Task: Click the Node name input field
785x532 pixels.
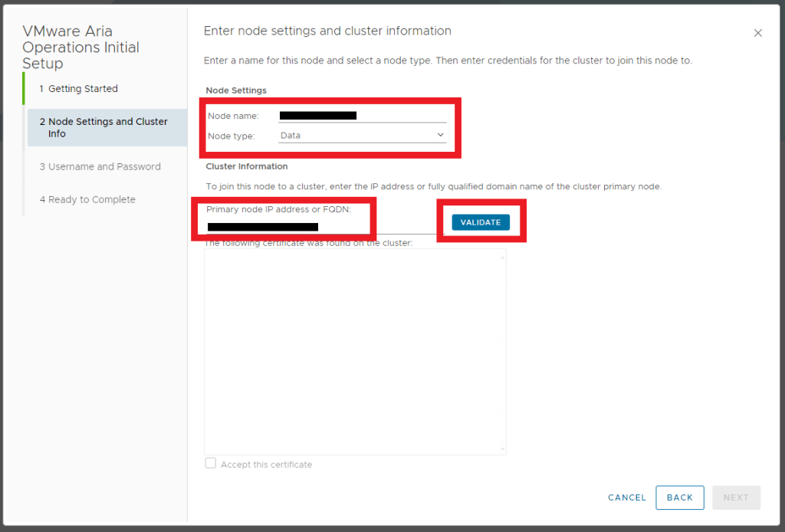Action: click(x=362, y=116)
